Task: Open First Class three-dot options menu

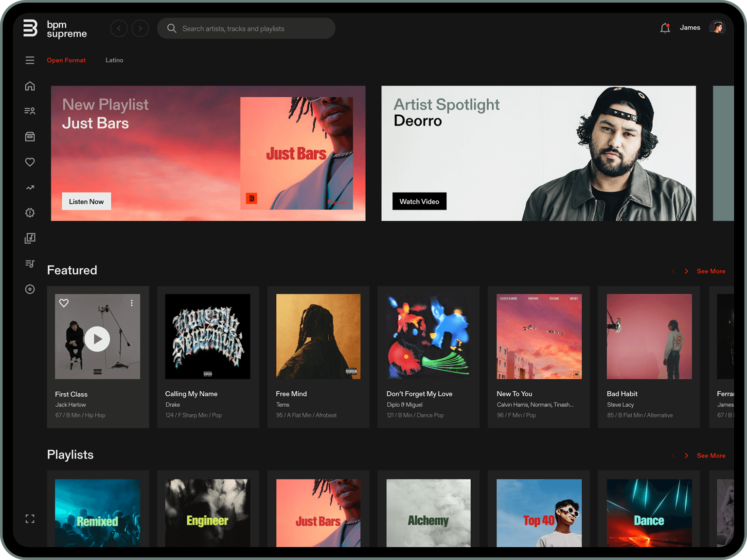Action: (131, 303)
